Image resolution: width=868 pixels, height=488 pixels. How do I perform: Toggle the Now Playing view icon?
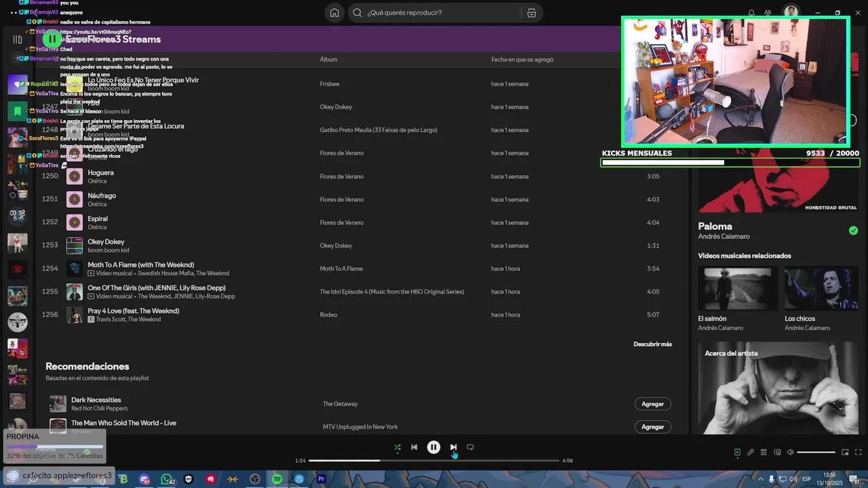737,452
